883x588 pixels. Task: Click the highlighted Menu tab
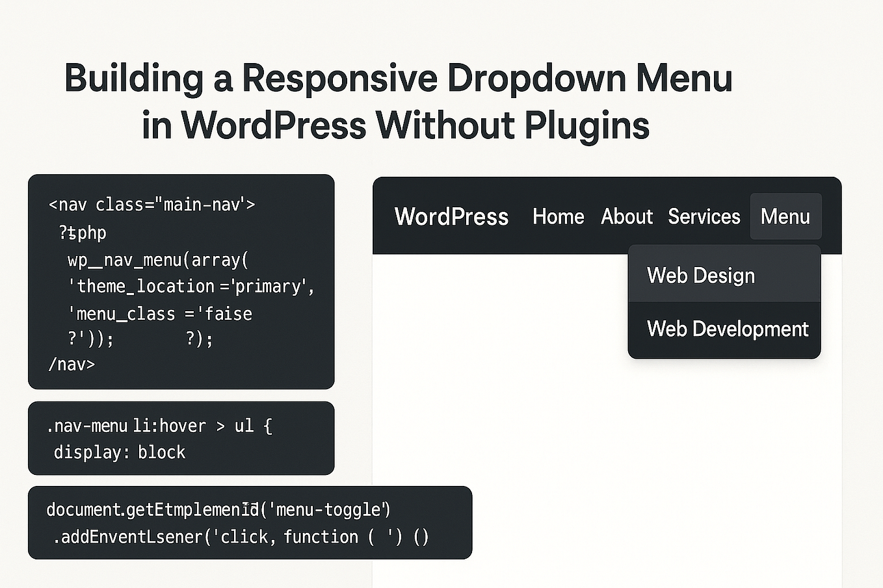(785, 216)
